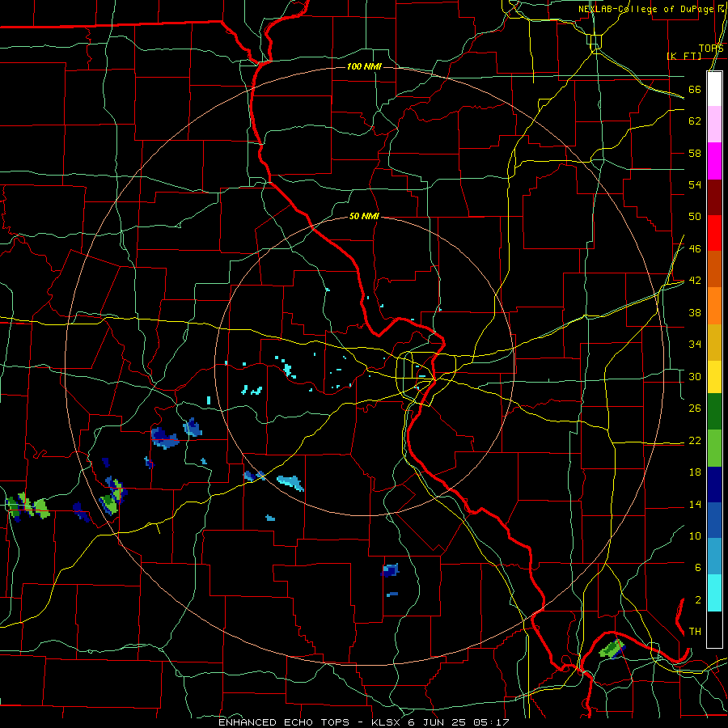The image size is (728, 728).
Task: Click the white swatch in the tops legend
Action: pos(714,89)
